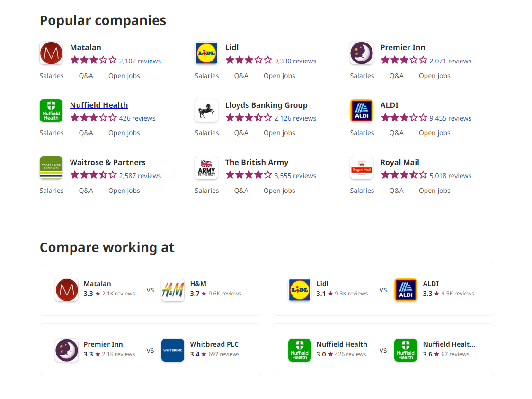Click the Lidl logo in Popular companies
Screen dimensions: 532x399
pos(206,53)
